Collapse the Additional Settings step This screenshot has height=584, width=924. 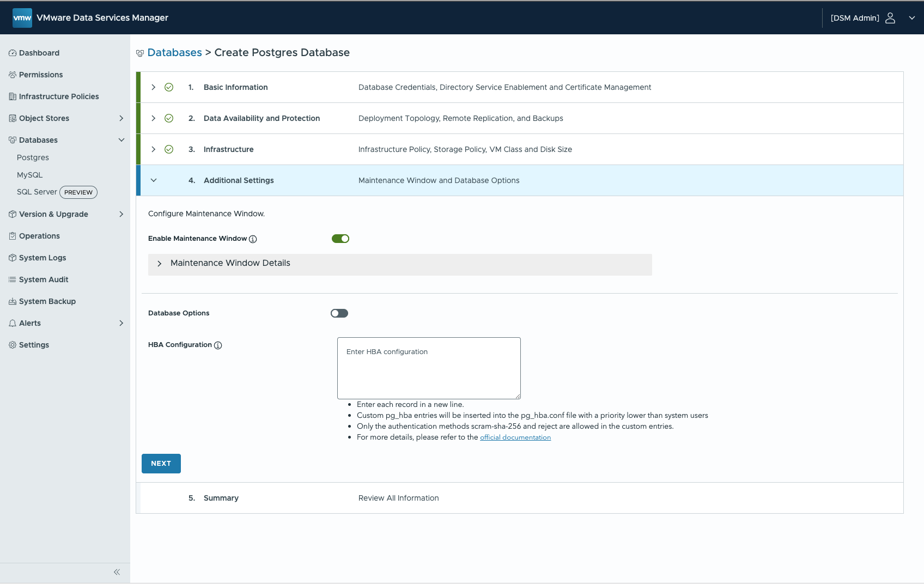tap(154, 180)
